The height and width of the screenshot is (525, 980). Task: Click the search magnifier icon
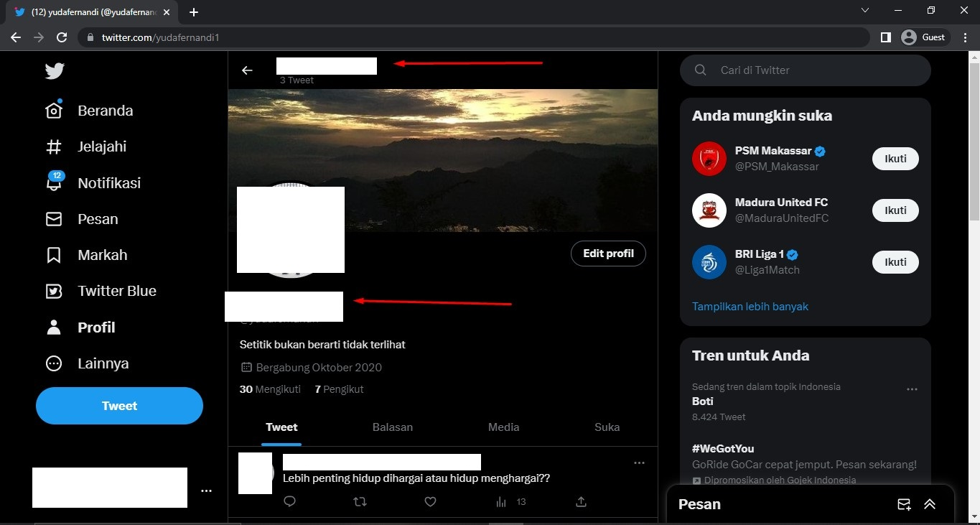(701, 70)
